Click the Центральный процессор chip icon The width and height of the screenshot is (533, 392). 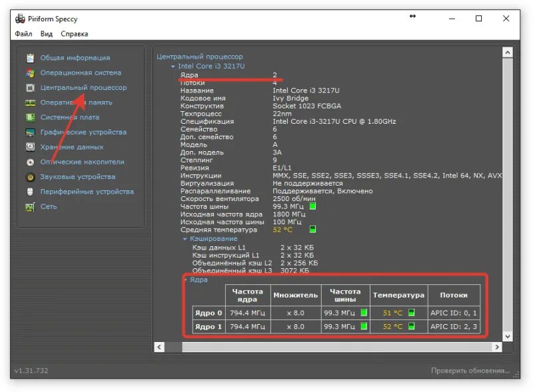click(x=30, y=88)
